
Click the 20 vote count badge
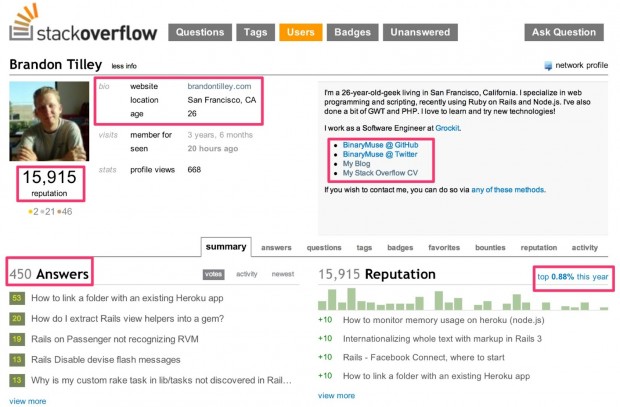pyautogui.click(x=17, y=318)
